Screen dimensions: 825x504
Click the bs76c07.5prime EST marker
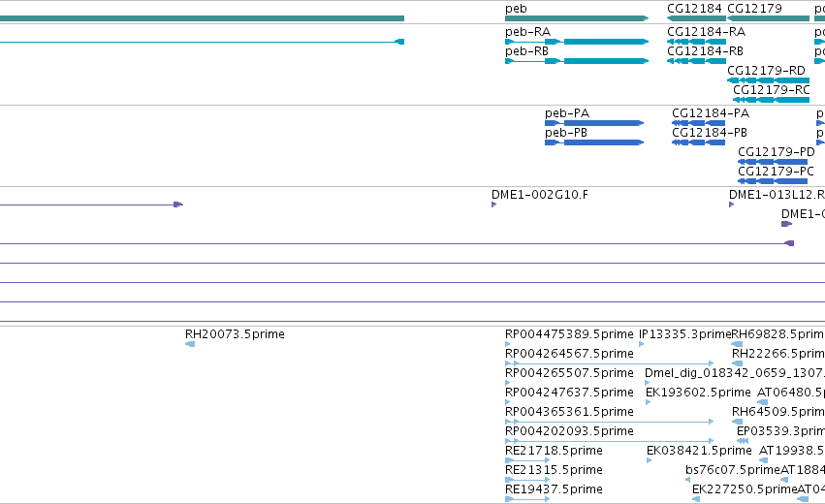687,480
